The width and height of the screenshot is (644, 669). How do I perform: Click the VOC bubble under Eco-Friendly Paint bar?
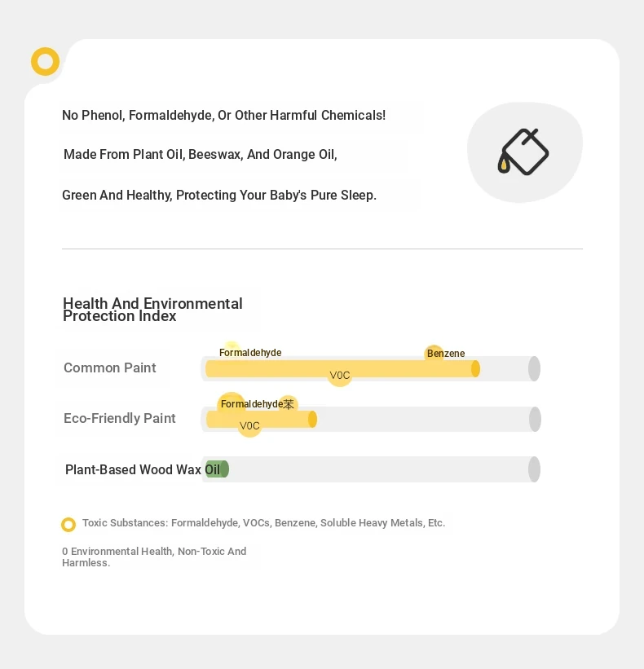pos(249,426)
